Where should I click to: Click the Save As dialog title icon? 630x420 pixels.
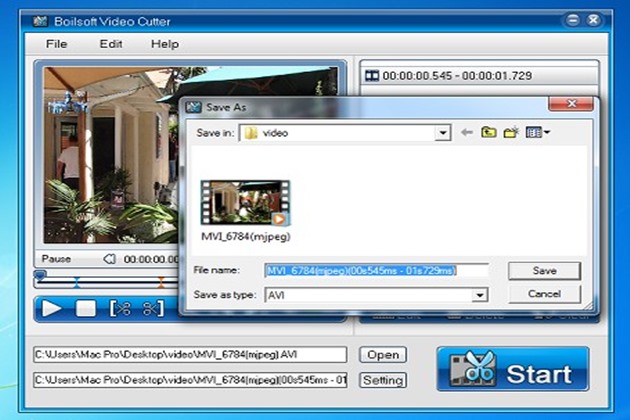193,107
